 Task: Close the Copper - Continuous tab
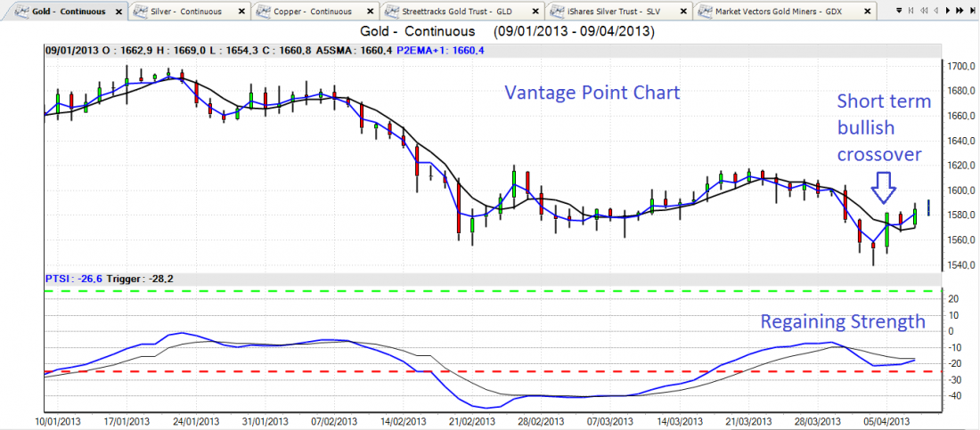coord(371,11)
